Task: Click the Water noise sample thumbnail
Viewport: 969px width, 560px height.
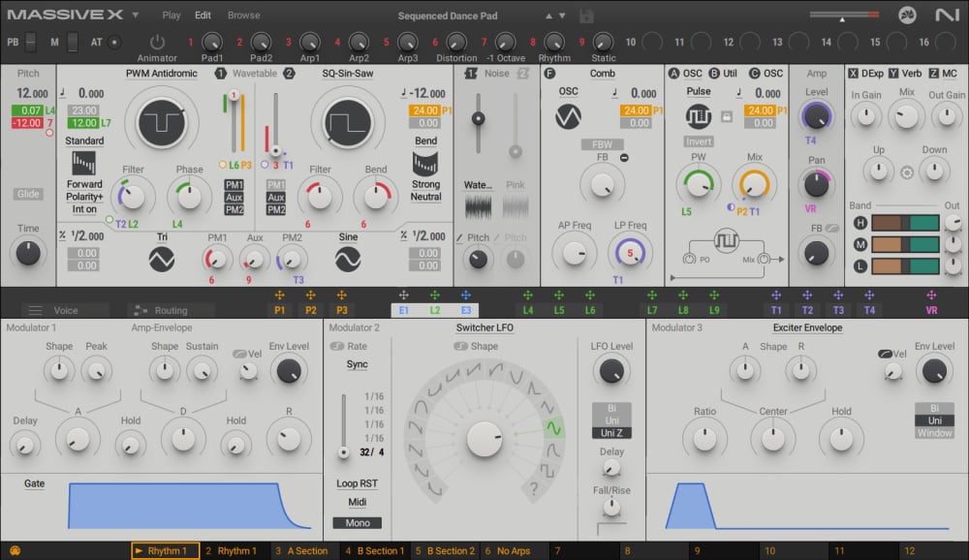Action: [x=478, y=206]
